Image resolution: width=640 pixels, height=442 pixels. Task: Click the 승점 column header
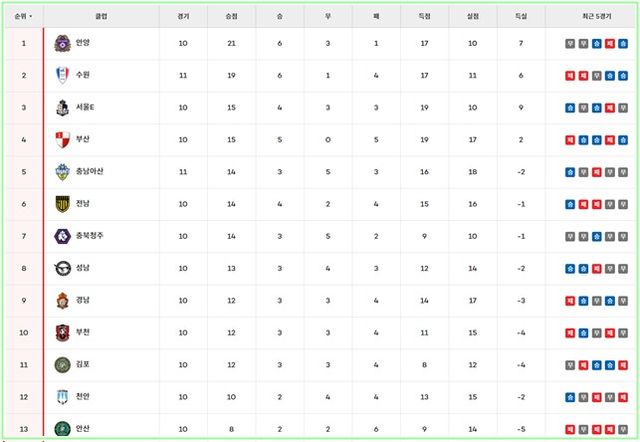pyautogui.click(x=232, y=16)
